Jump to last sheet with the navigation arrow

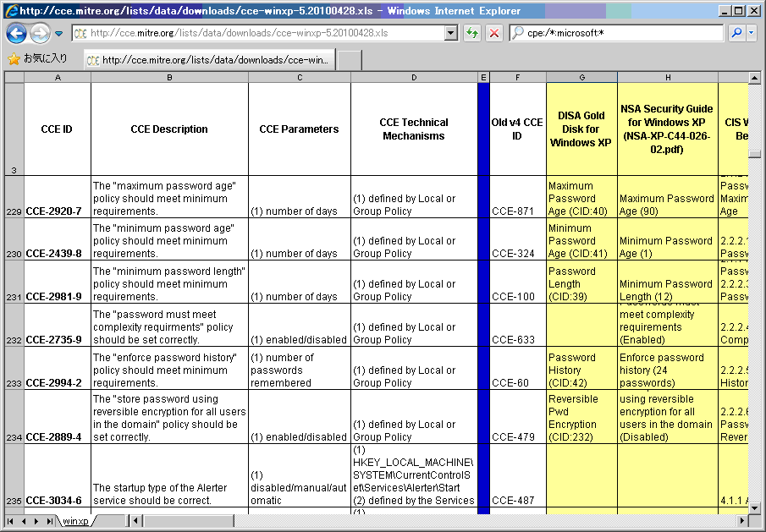(50, 521)
